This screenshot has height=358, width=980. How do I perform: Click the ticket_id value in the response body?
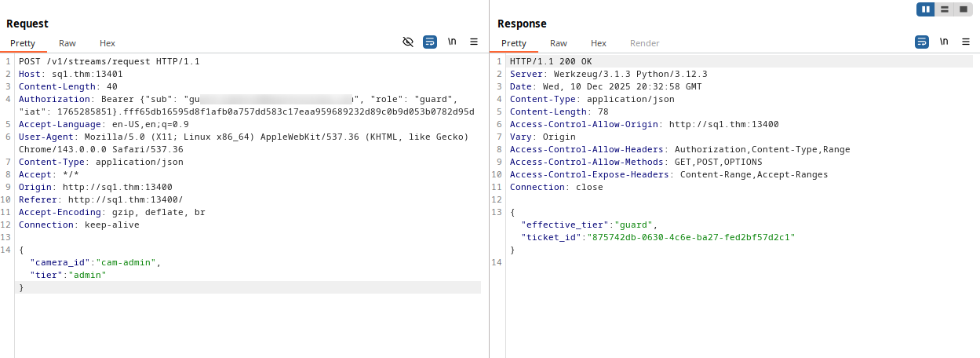click(691, 237)
